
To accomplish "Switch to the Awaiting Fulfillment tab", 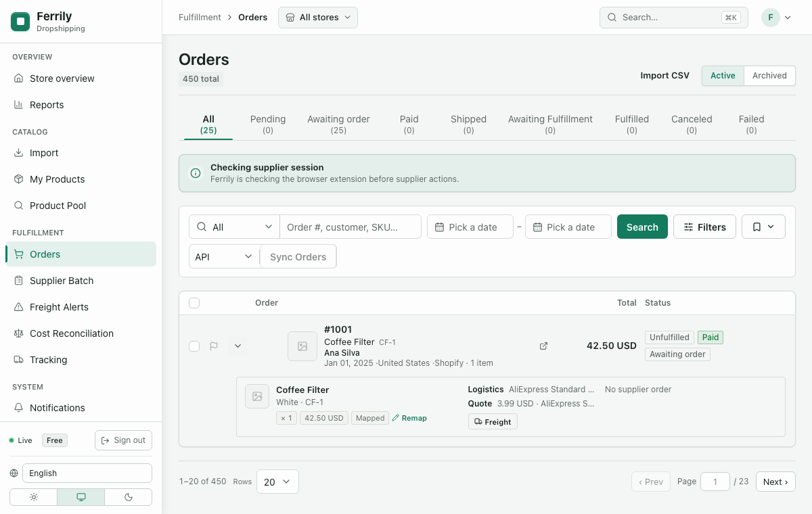I will pyautogui.click(x=550, y=124).
